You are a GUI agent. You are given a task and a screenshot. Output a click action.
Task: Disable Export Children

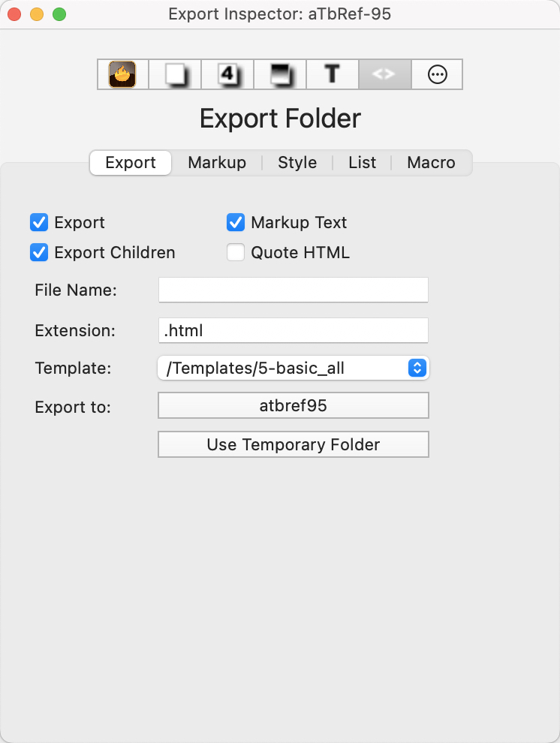[39, 253]
